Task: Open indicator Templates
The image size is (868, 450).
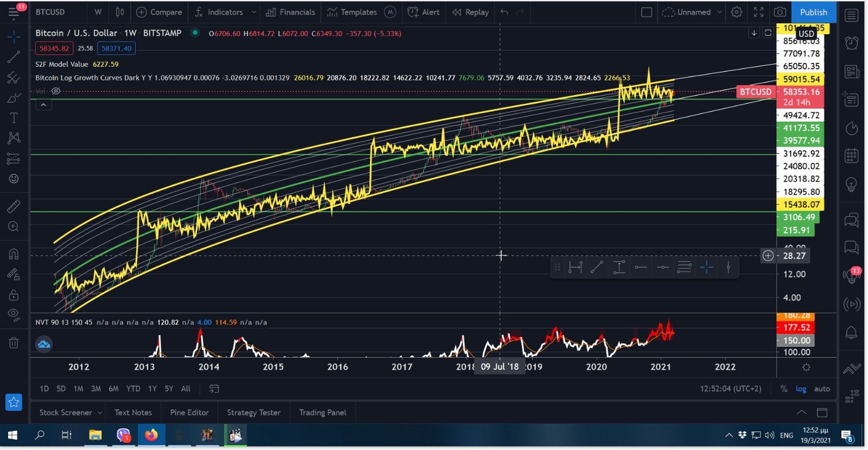Action: (x=352, y=12)
